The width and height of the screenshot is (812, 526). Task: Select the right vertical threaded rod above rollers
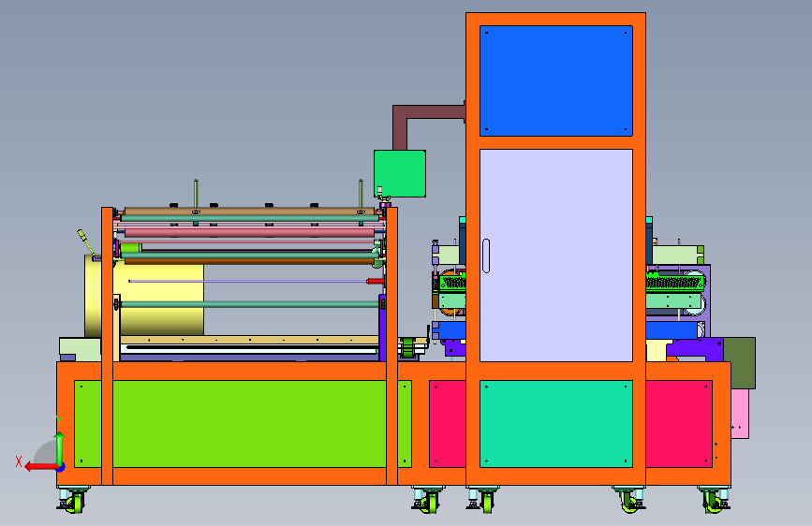click(361, 195)
